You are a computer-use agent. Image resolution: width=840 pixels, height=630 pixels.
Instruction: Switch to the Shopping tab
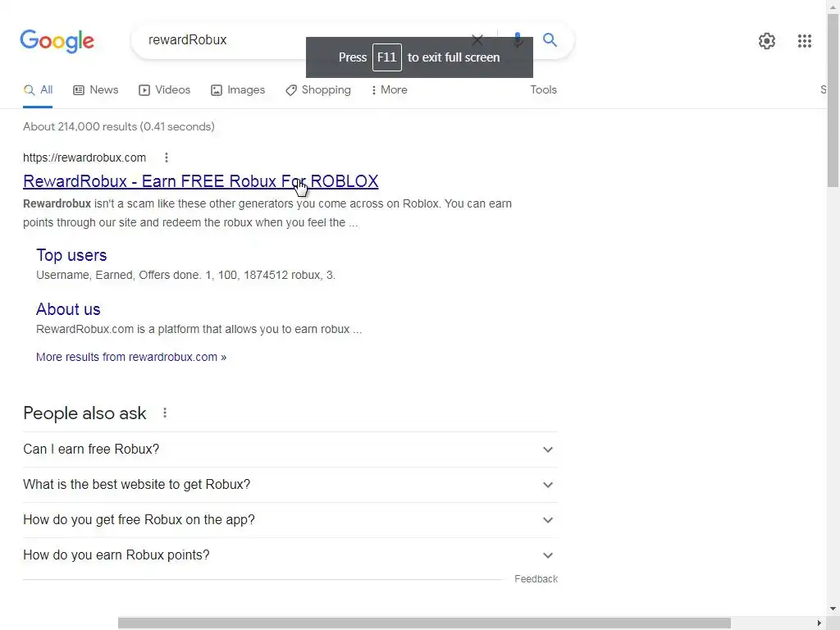tap(318, 90)
